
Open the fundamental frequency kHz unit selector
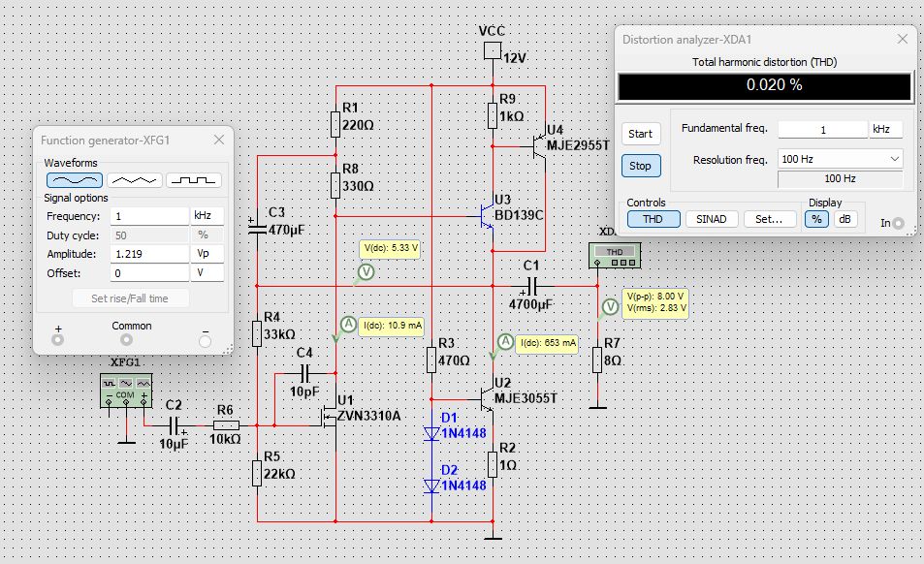point(885,130)
